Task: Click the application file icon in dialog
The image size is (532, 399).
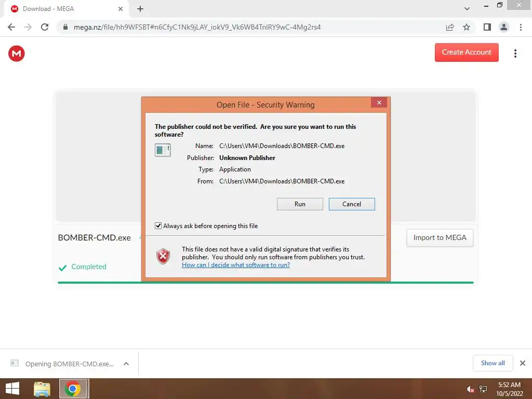Action: 163,150
